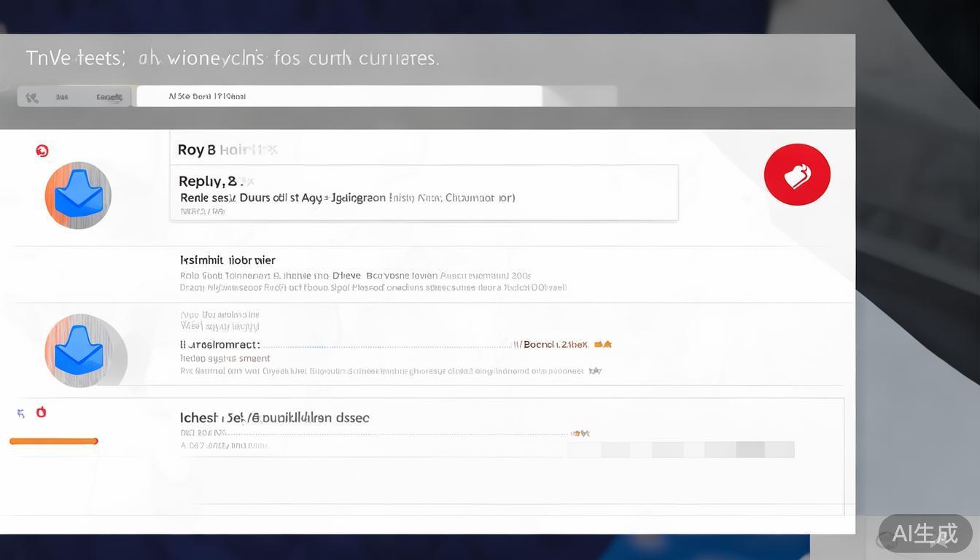Image resolution: width=980 pixels, height=560 pixels.
Task: Click the small blue arrow icon at left
Action: (21, 413)
